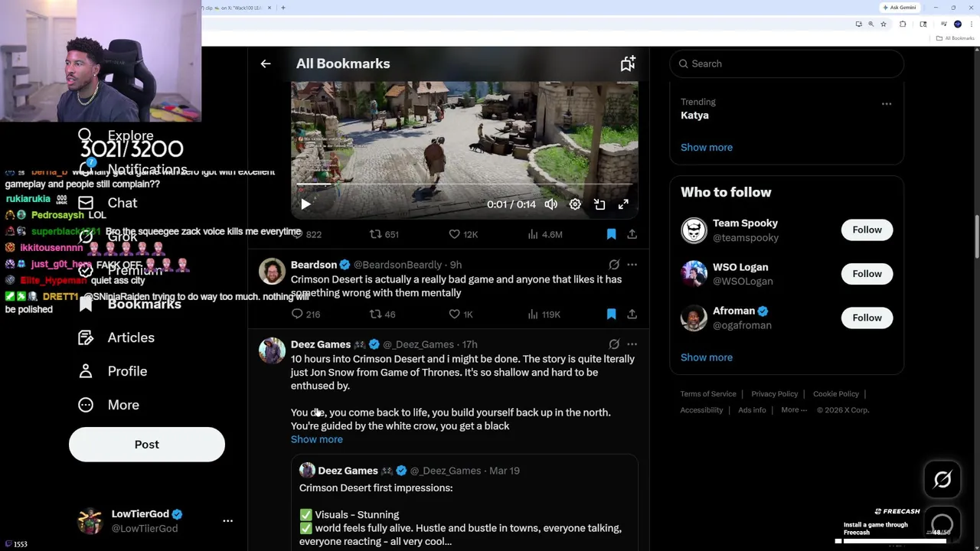Enter fullscreen on the video player

[x=623, y=204]
